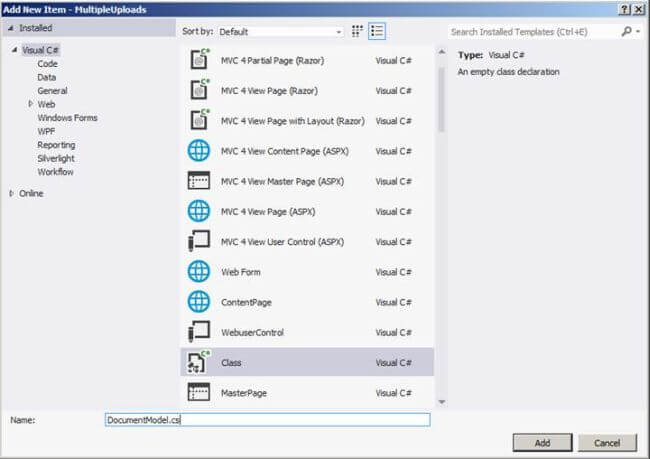Select MVC 4 View User Control icon
This screenshot has height=459, width=650.
[199, 241]
